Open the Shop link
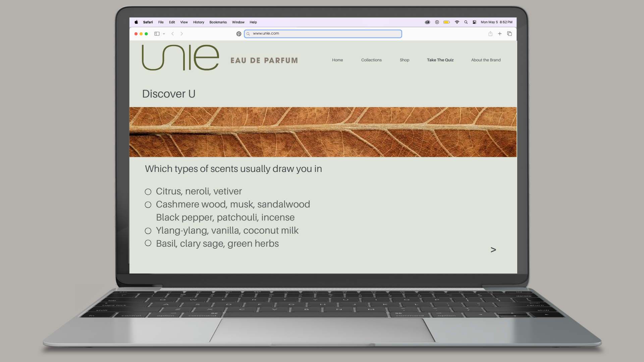644x362 pixels. (x=405, y=60)
